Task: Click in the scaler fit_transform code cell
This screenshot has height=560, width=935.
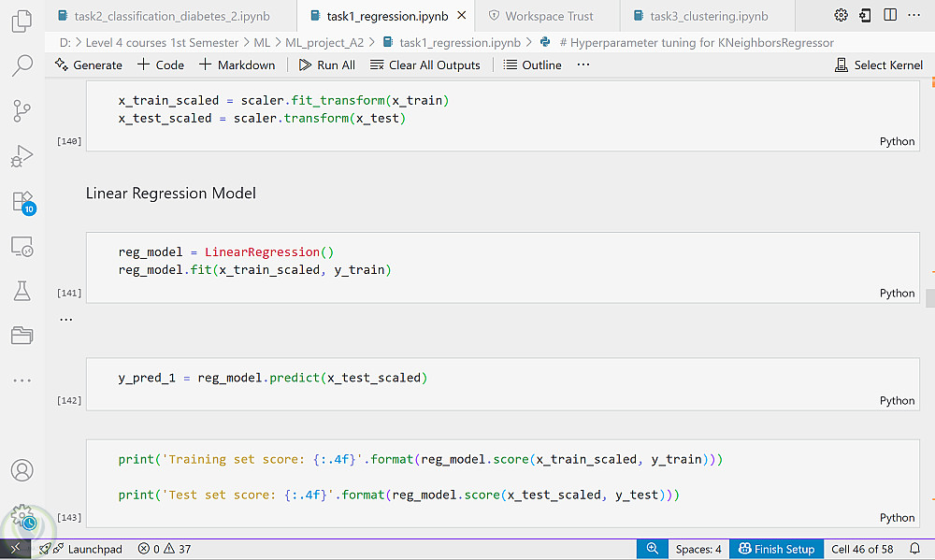Action: click(x=503, y=116)
